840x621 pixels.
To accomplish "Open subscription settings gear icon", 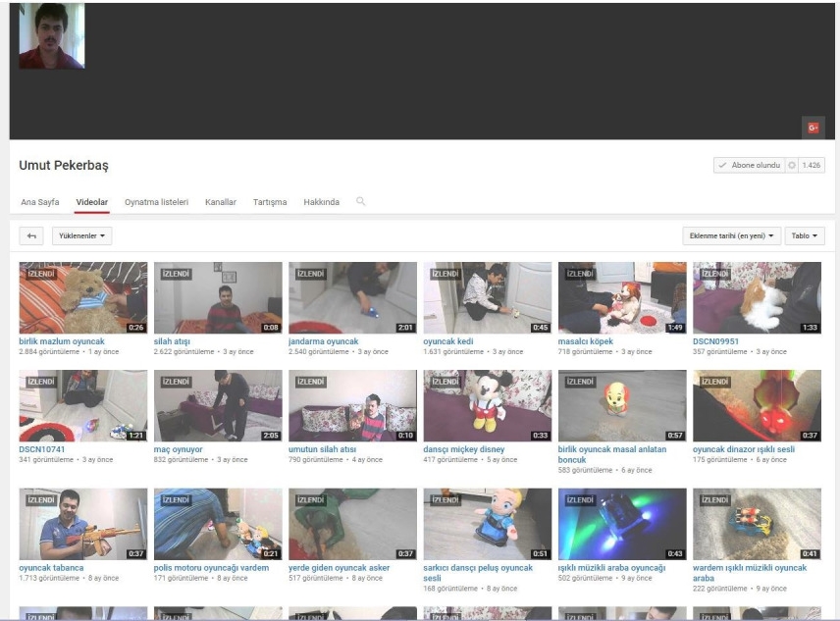I will pyautogui.click(x=791, y=165).
